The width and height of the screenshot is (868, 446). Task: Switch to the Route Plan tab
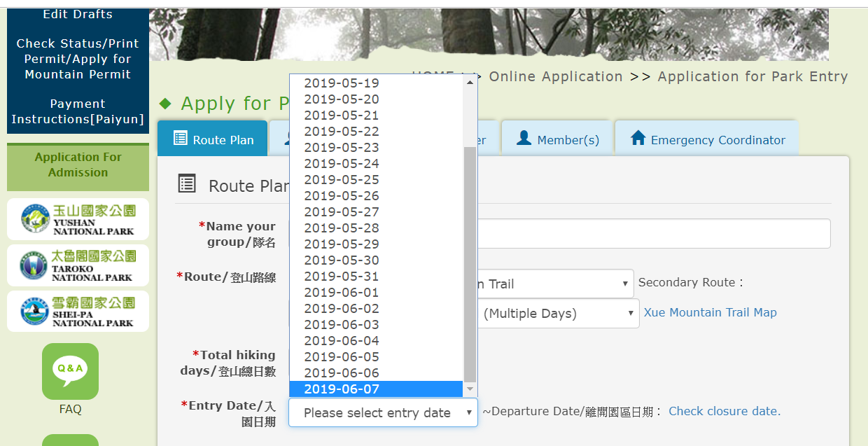[x=213, y=139]
